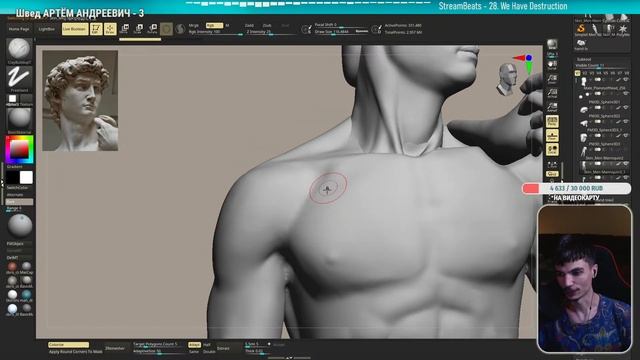640x360 pixels.
Task: Select the teal material sphere
Action: click(x=27, y=294)
